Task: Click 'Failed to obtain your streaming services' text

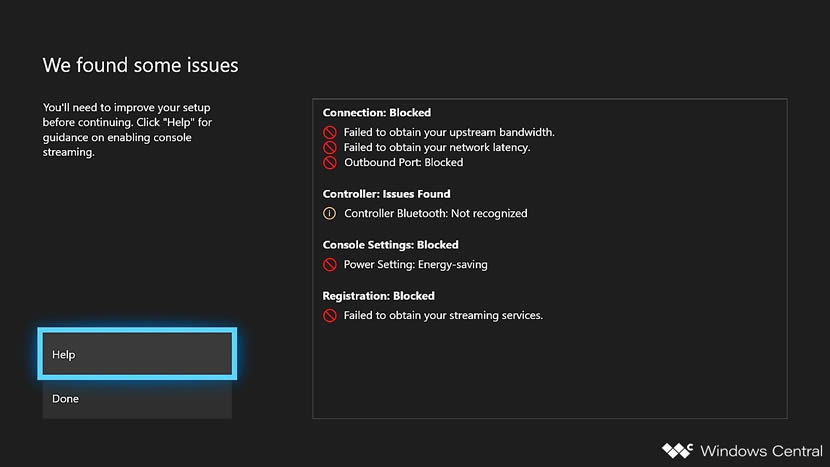Action: [443, 315]
